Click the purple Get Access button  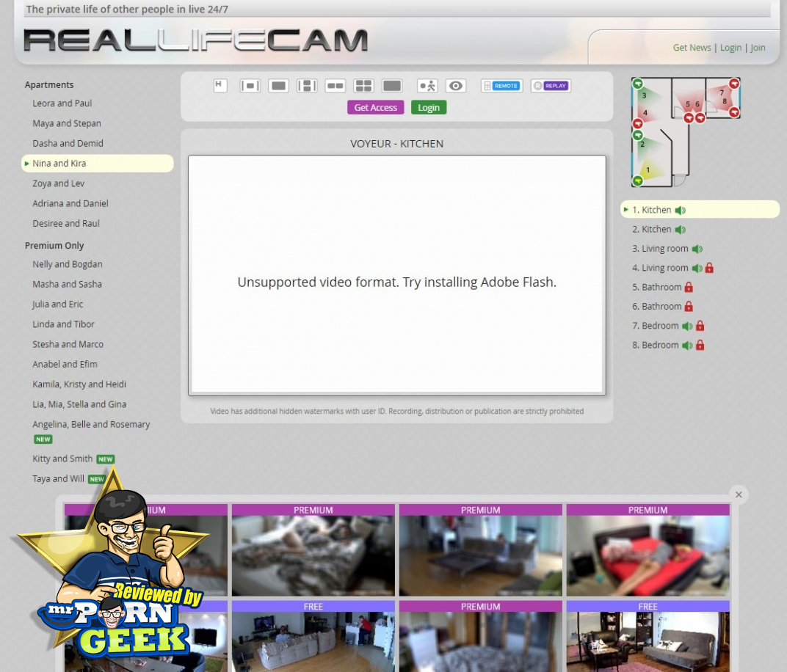[375, 107]
